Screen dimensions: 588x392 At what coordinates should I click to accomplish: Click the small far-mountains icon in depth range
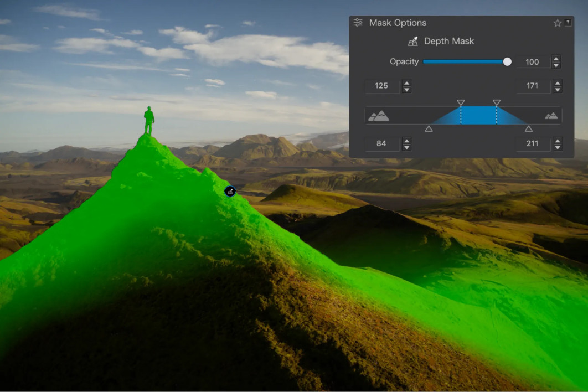point(551,116)
